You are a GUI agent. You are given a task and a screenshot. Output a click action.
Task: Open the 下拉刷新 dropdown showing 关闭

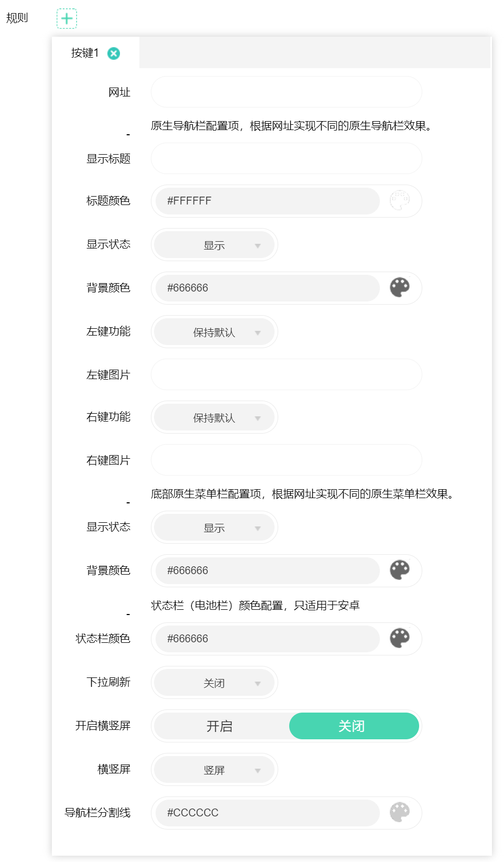214,683
